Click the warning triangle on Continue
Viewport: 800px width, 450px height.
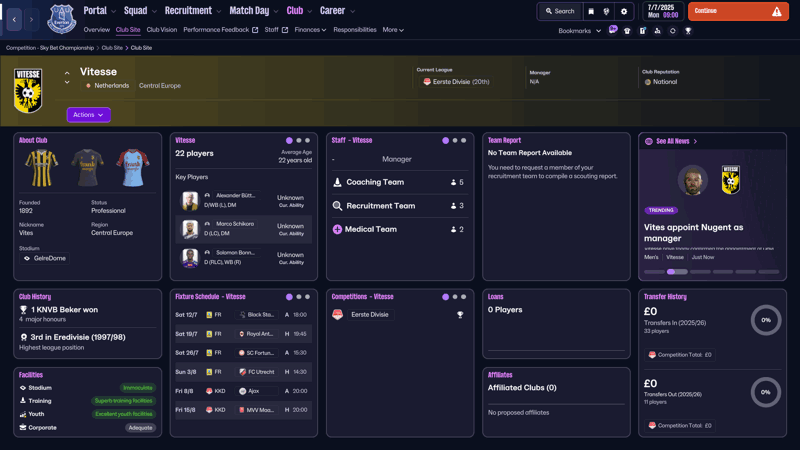click(x=777, y=11)
